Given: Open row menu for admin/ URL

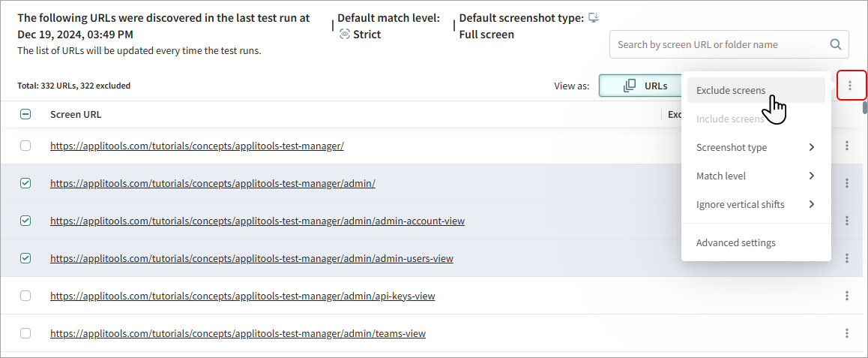Looking at the screenshot, I should point(847,183).
